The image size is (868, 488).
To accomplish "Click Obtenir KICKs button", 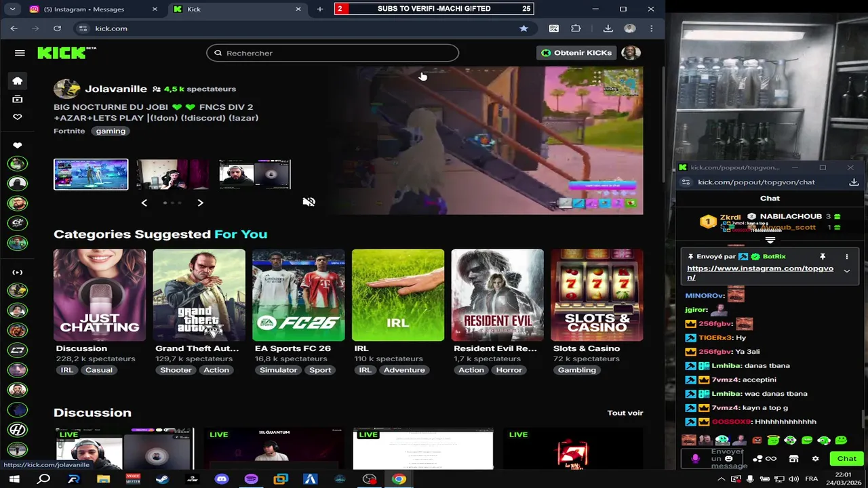I will pyautogui.click(x=576, y=53).
